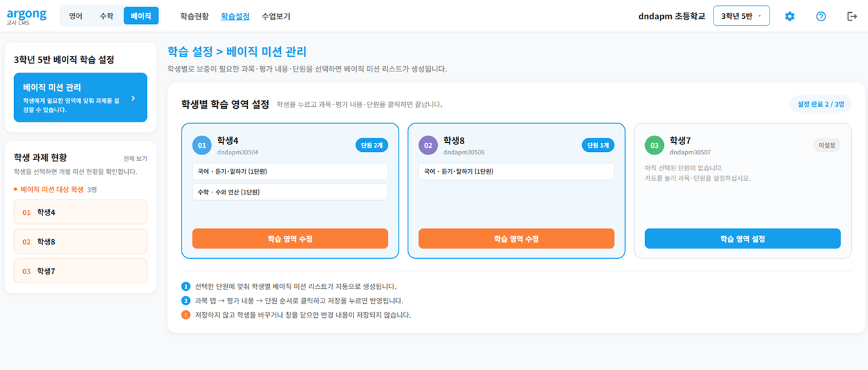This screenshot has width=868, height=370.
Task: Open the 학습설정 menu
Action: click(x=235, y=16)
